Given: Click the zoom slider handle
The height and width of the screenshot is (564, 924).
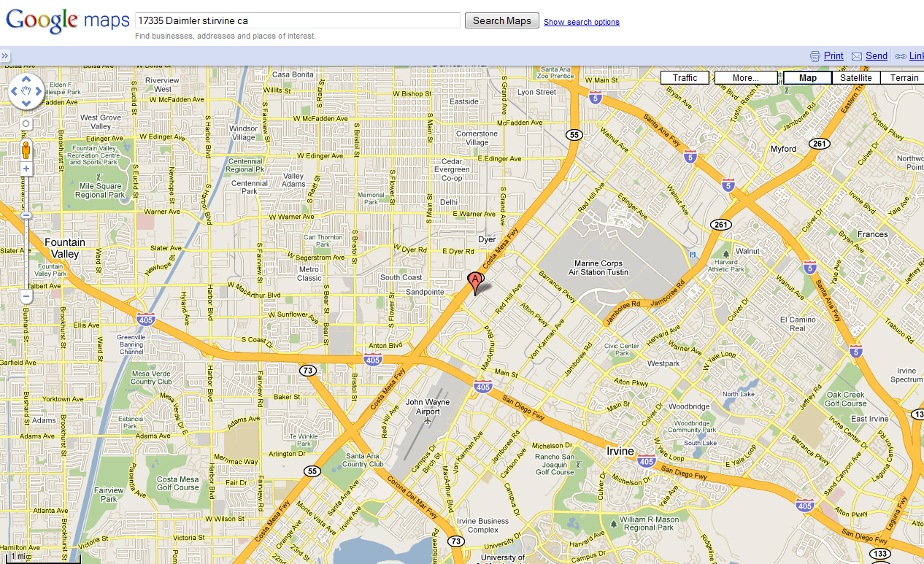Looking at the screenshot, I should [26, 216].
